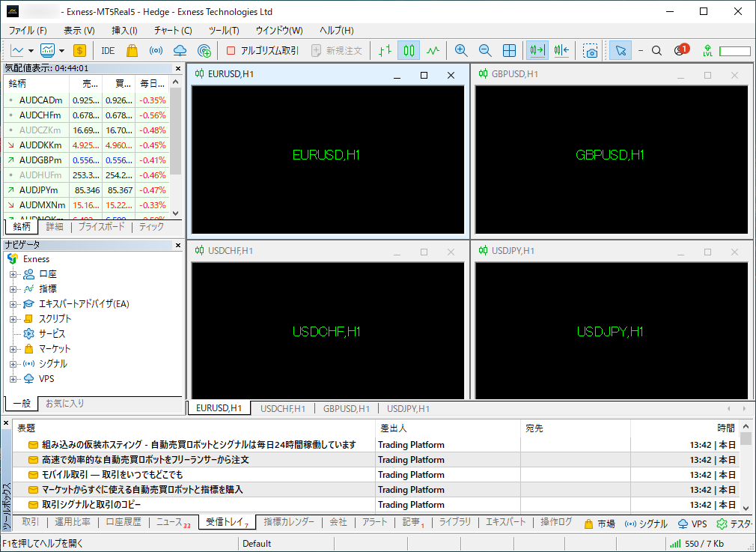Open the notifications icon with red badge
The height and width of the screenshot is (552, 756).
pyautogui.click(x=681, y=49)
